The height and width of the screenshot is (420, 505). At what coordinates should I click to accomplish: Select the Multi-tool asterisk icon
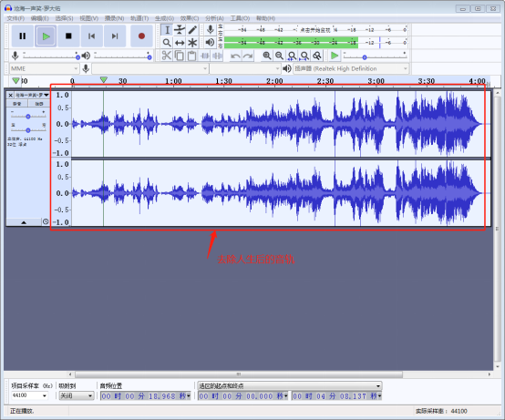[192, 43]
